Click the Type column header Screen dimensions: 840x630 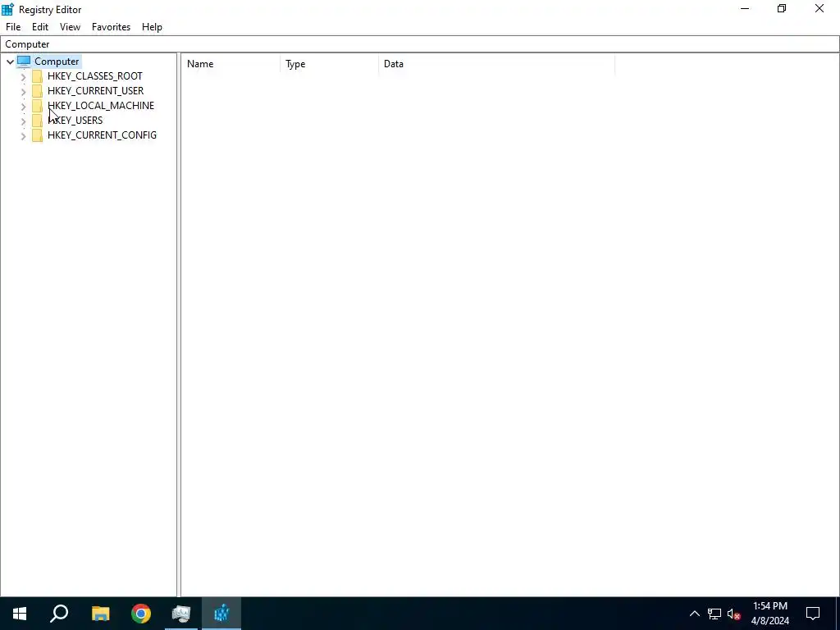pyautogui.click(x=330, y=64)
